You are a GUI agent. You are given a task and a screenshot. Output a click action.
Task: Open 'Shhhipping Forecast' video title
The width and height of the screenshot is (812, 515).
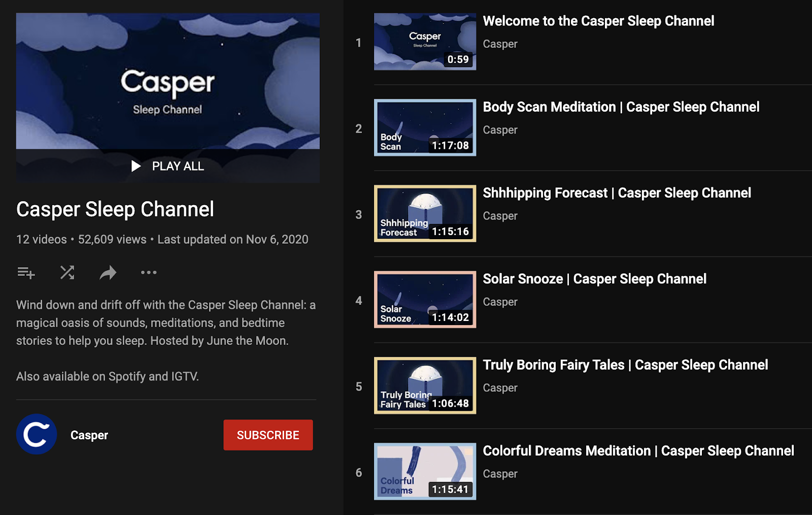tap(617, 192)
